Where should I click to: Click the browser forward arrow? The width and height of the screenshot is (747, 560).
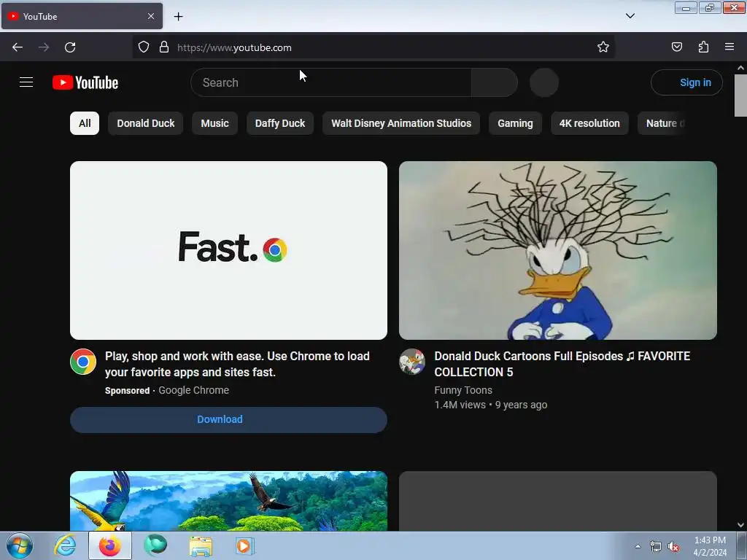(x=44, y=47)
